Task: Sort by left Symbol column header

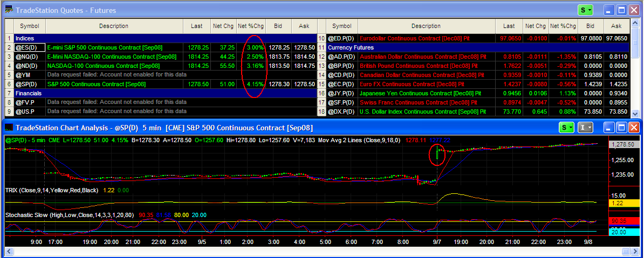Action: click(x=30, y=26)
